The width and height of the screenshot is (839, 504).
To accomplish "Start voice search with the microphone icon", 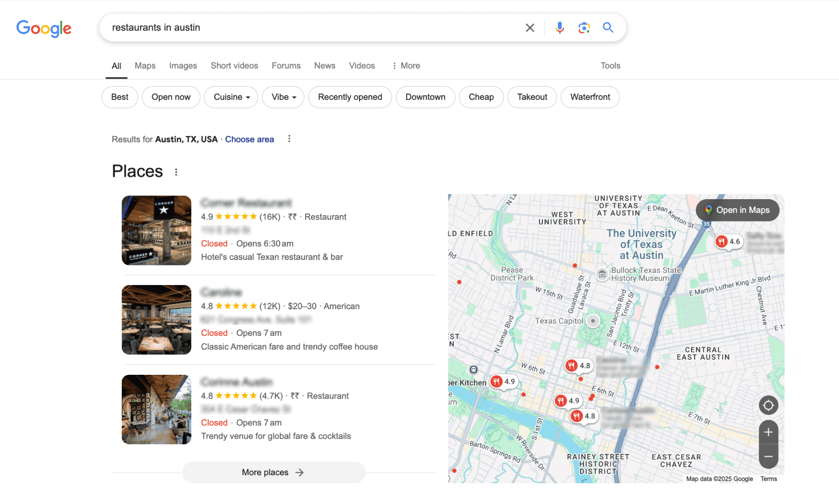I will (560, 28).
